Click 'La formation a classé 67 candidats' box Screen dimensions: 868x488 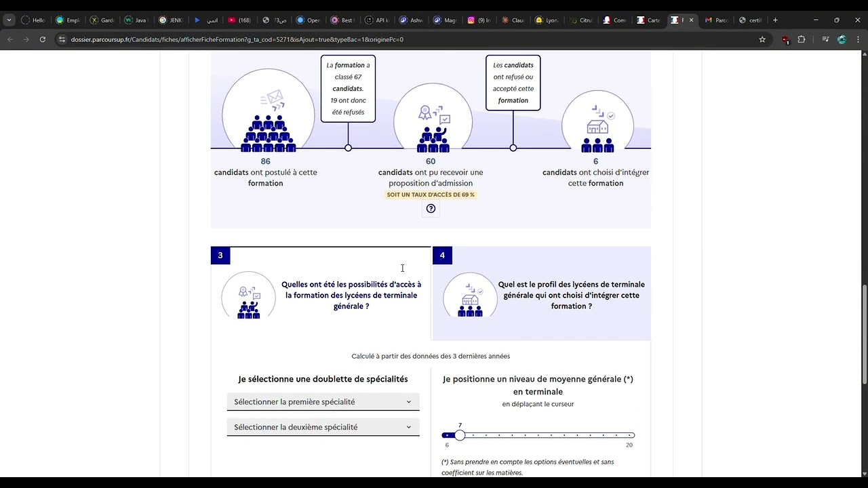348,89
